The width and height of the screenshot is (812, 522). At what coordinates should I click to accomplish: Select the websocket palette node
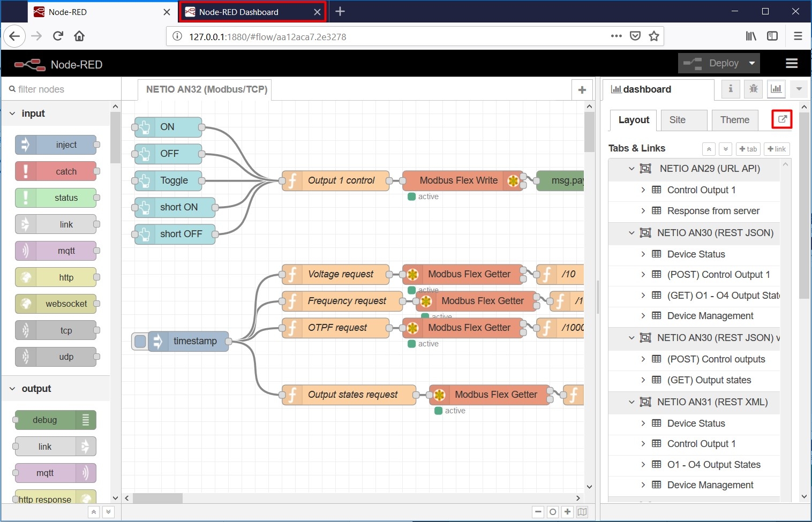click(x=56, y=304)
